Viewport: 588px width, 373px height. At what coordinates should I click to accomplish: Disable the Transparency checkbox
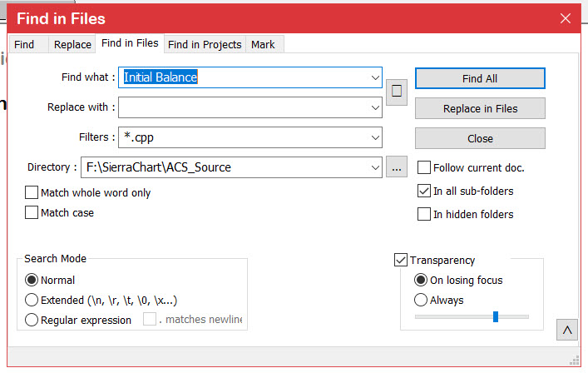401,260
